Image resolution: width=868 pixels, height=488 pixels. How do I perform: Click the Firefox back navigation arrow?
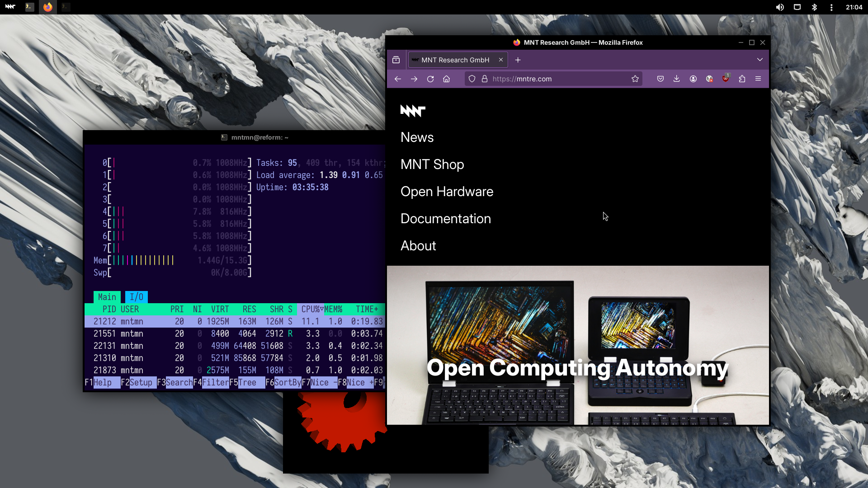[x=398, y=79]
